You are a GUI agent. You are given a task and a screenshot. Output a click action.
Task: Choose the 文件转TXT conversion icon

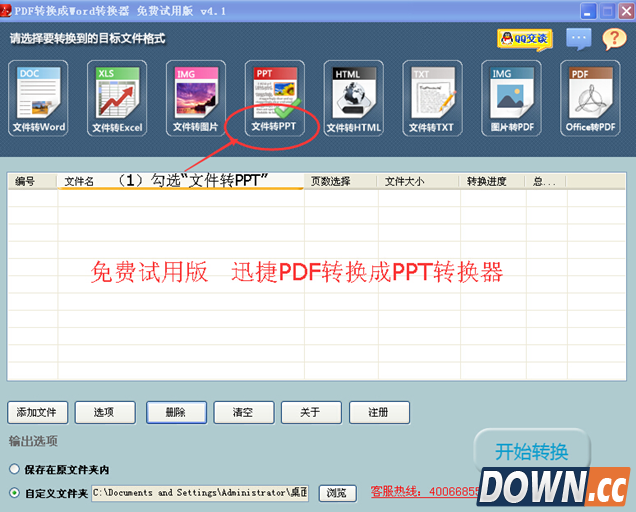click(432, 98)
